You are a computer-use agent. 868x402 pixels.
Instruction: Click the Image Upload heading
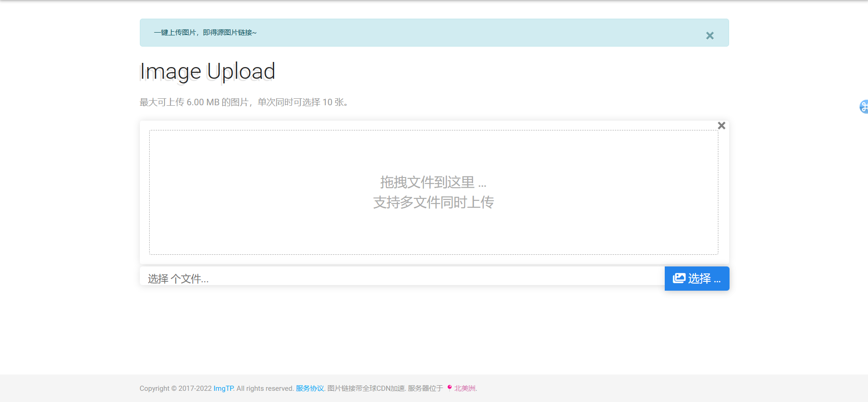[207, 71]
